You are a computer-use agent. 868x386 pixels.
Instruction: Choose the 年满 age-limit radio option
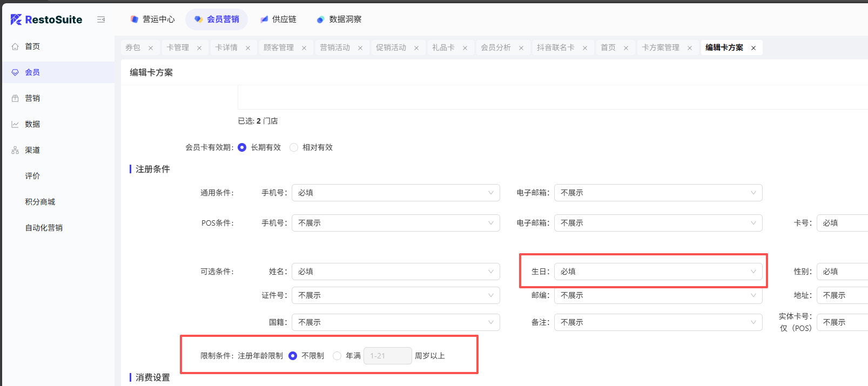[337, 356]
